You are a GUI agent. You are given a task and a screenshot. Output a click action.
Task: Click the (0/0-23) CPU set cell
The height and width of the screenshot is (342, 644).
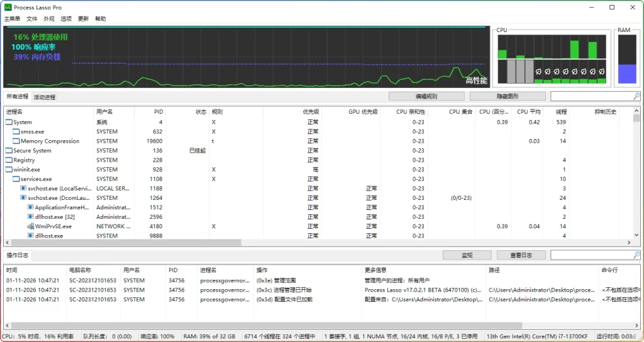[461, 198]
